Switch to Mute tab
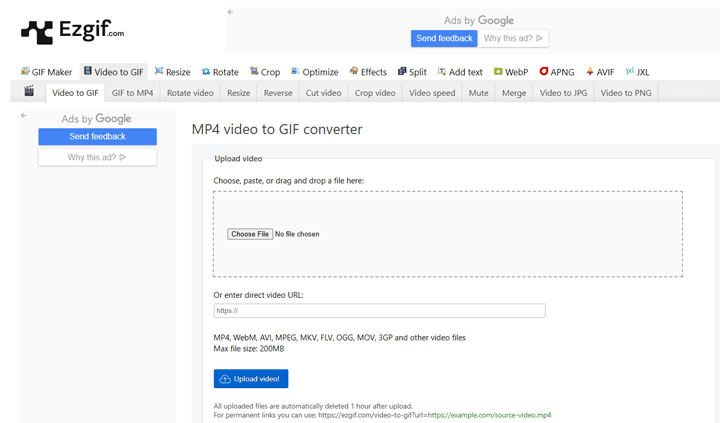The width and height of the screenshot is (720, 423). point(478,93)
